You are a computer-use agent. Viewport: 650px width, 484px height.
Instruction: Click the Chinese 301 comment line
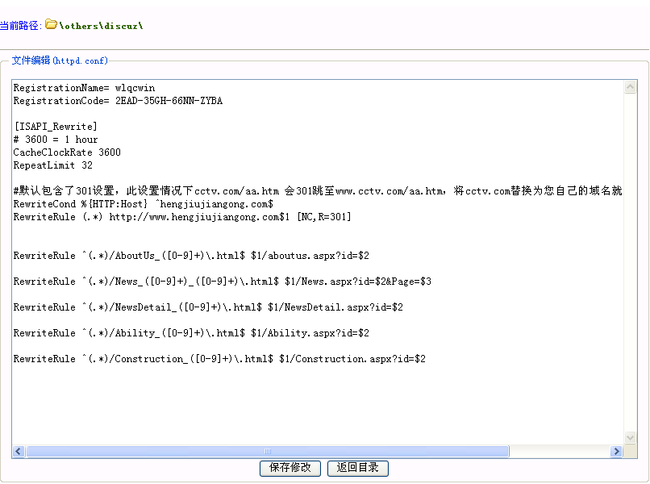pos(318,191)
